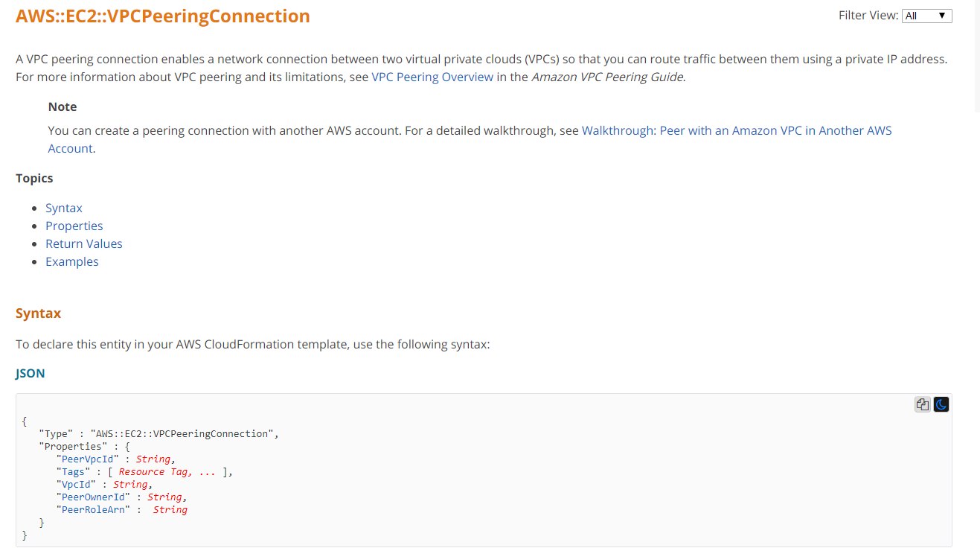Open the Filter View dropdown
Image resolution: width=980 pixels, height=548 pixels.
tap(926, 16)
